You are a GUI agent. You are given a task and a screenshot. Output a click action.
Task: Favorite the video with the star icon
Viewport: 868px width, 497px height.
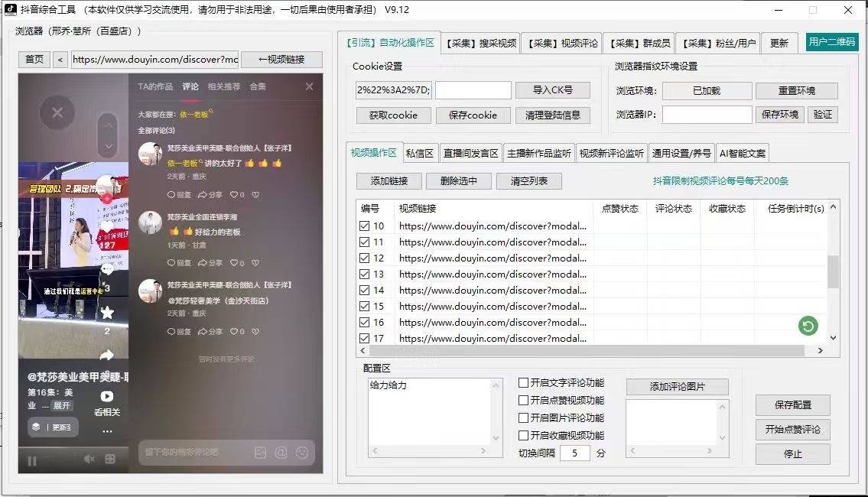tap(107, 313)
